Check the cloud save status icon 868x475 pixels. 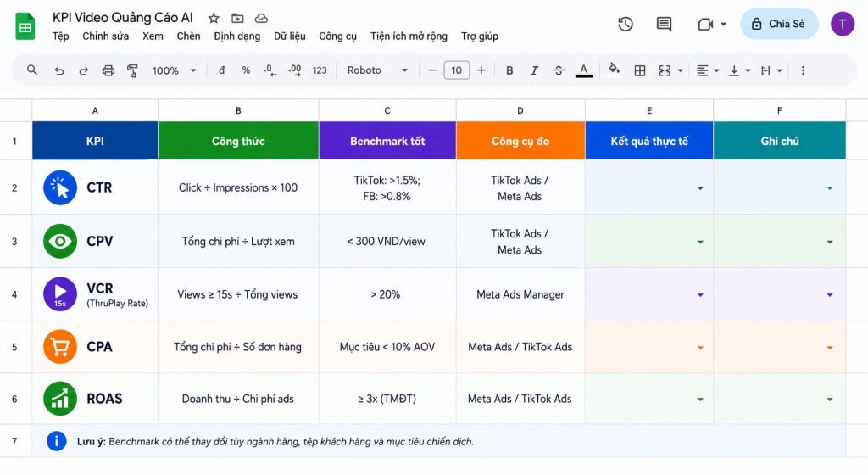(x=261, y=19)
